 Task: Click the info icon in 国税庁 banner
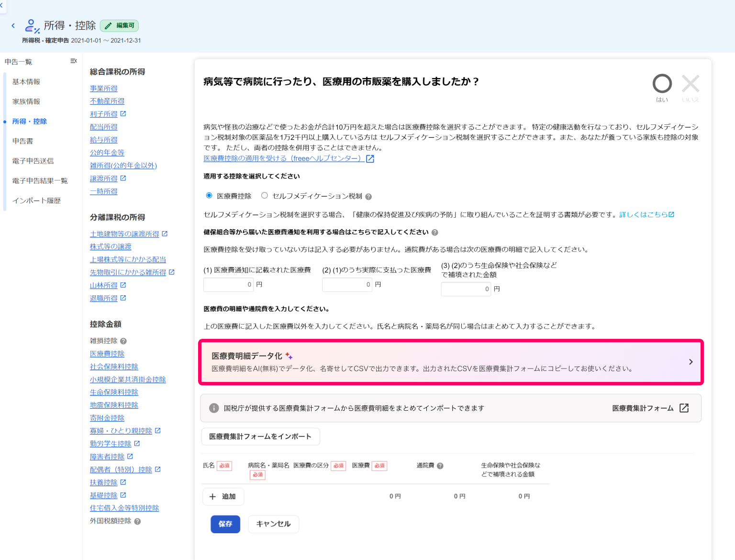(214, 408)
